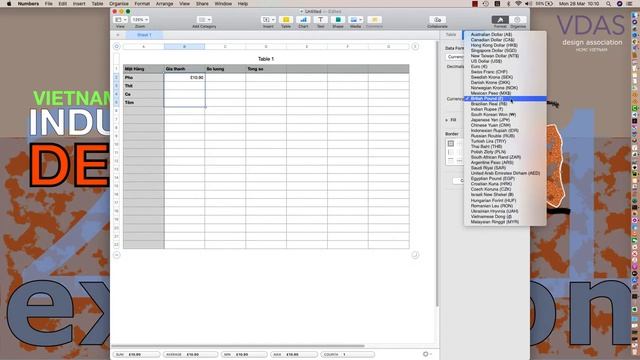640x360 pixels.
Task: Select the Thit row header cell
Action: click(x=144, y=86)
